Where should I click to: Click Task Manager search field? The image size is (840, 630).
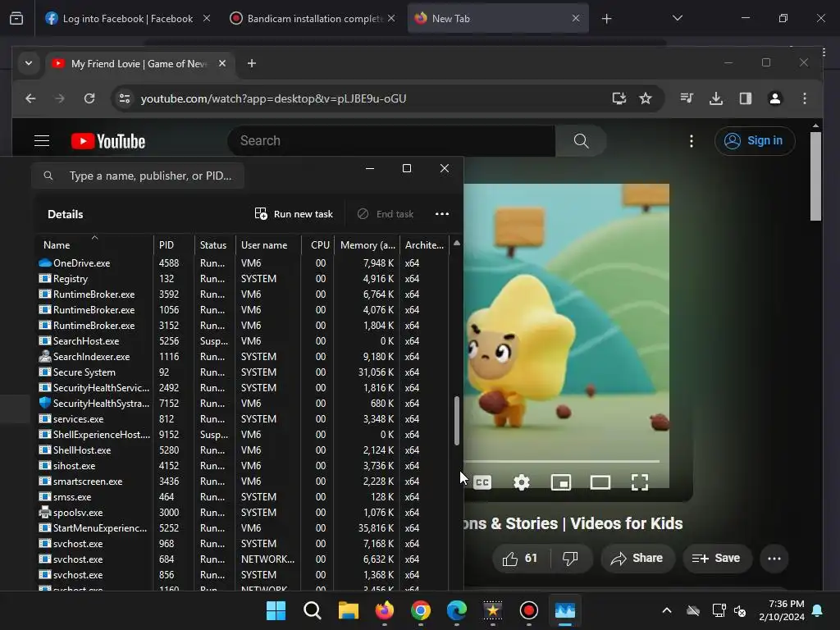pos(138,176)
